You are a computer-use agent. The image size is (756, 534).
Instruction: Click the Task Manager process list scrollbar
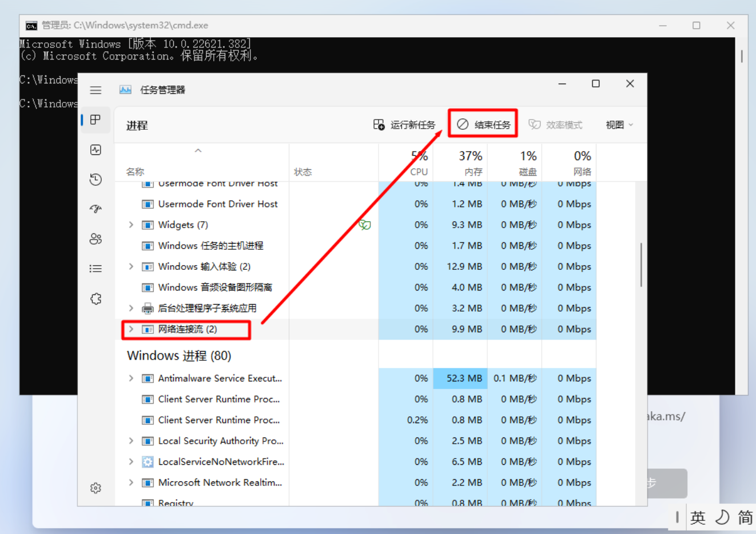641,265
